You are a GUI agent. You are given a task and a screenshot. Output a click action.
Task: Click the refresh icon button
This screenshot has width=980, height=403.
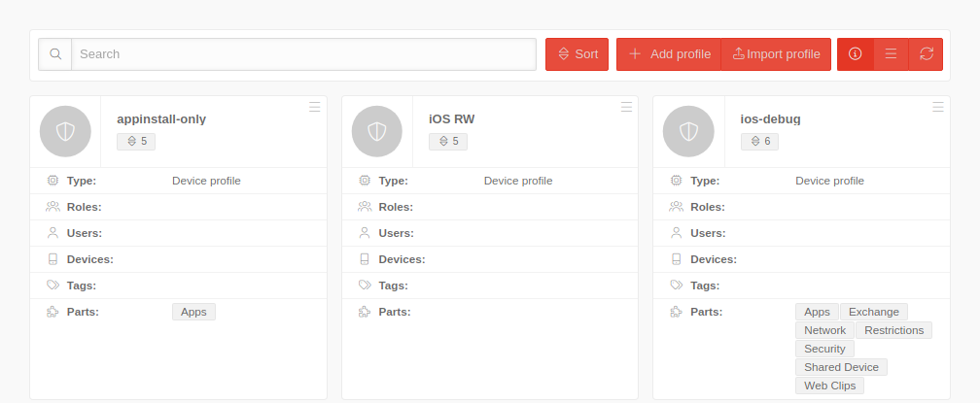(926, 54)
